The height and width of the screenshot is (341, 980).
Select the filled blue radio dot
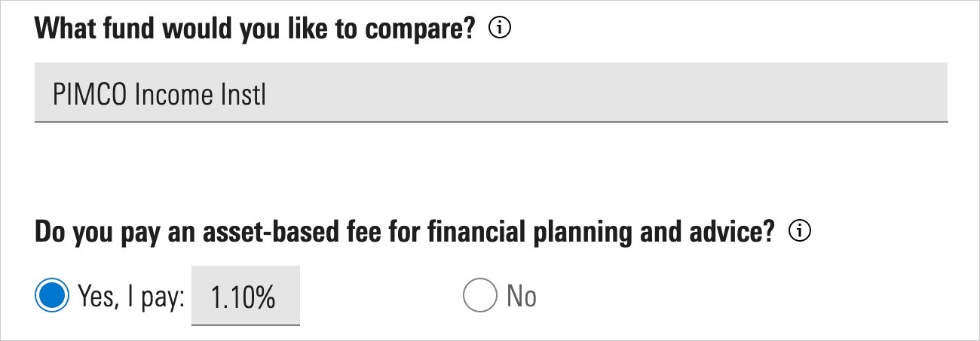coord(51,296)
